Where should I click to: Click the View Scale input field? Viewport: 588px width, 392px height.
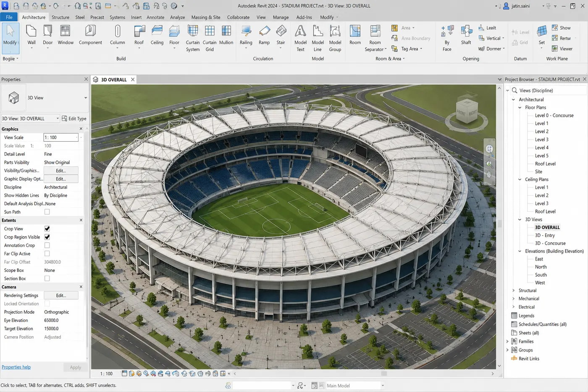click(x=61, y=137)
